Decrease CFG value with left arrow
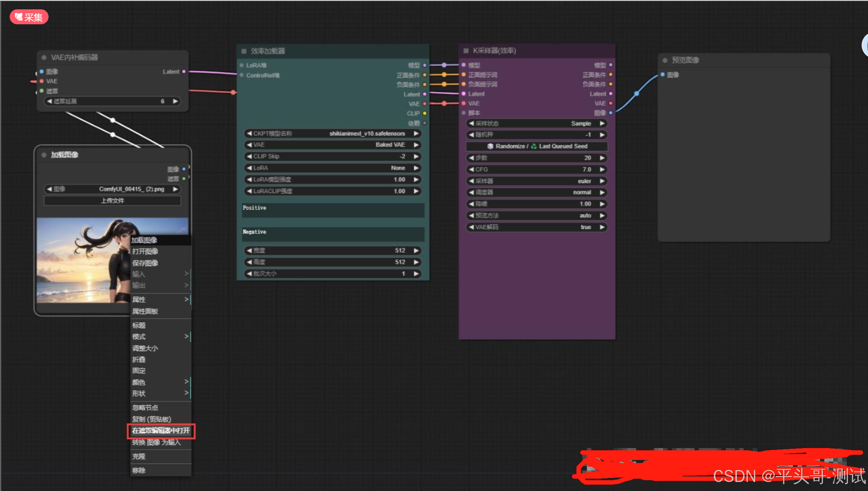Screen dimensions: 868x491 point(471,170)
